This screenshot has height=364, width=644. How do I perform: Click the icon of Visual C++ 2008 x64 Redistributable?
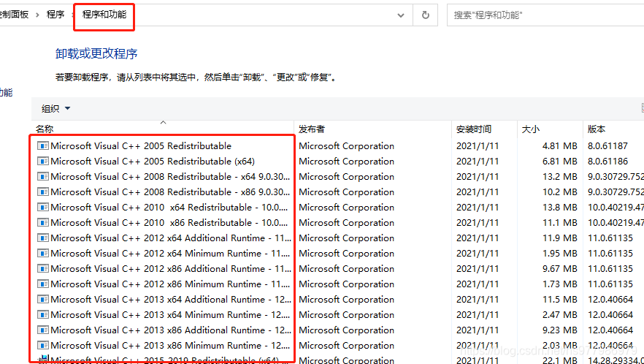click(42, 176)
